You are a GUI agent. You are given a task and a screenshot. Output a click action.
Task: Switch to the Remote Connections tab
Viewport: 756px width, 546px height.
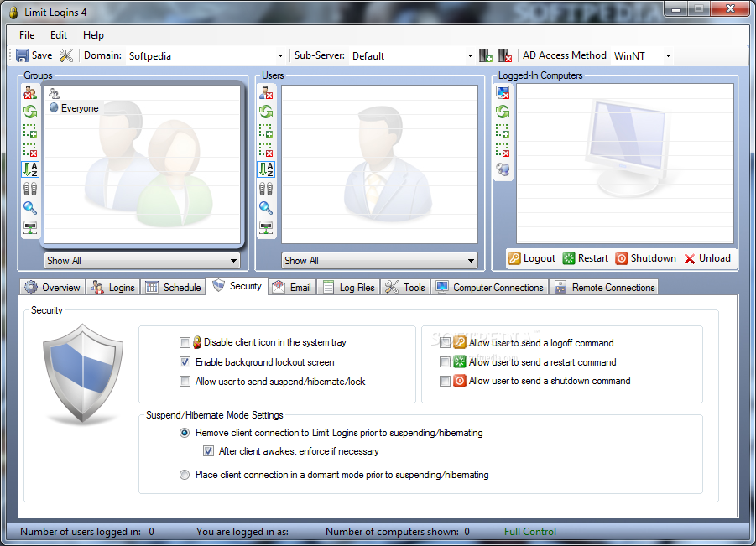click(605, 287)
